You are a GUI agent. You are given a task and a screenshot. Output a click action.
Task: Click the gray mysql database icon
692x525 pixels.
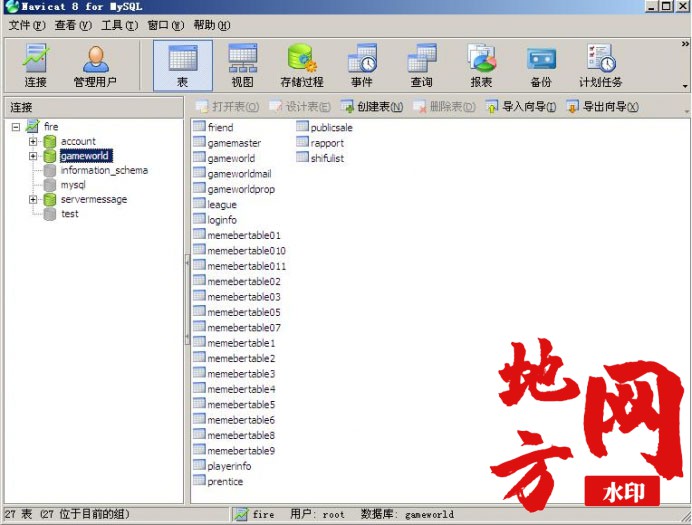(50, 185)
